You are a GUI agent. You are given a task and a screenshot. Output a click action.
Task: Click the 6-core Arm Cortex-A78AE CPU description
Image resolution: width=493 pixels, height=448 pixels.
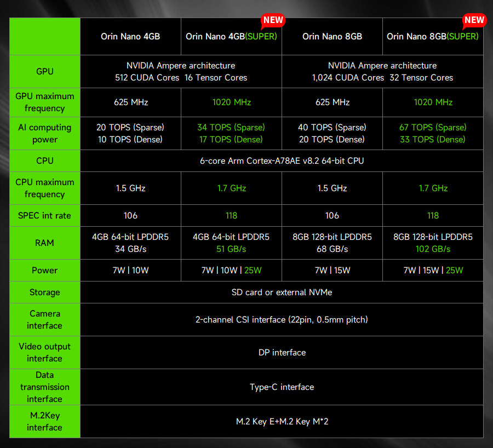pyautogui.click(x=282, y=160)
